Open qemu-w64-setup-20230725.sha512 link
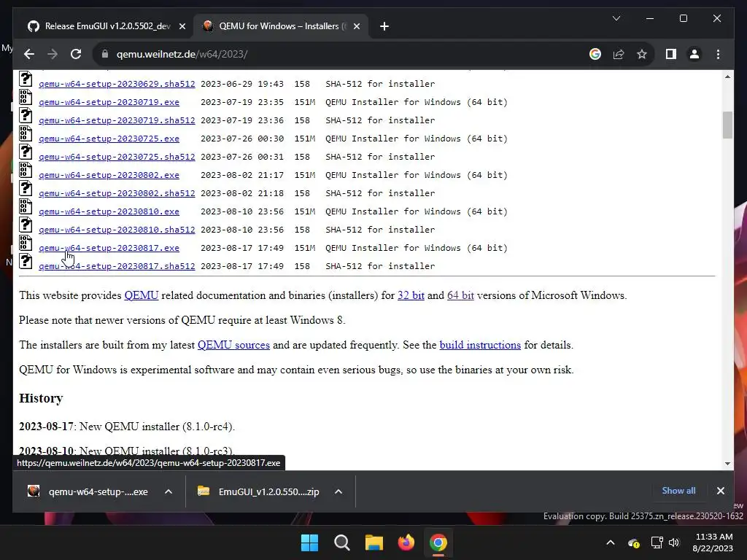The height and width of the screenshot is (560, 747). tap(117, 157)
